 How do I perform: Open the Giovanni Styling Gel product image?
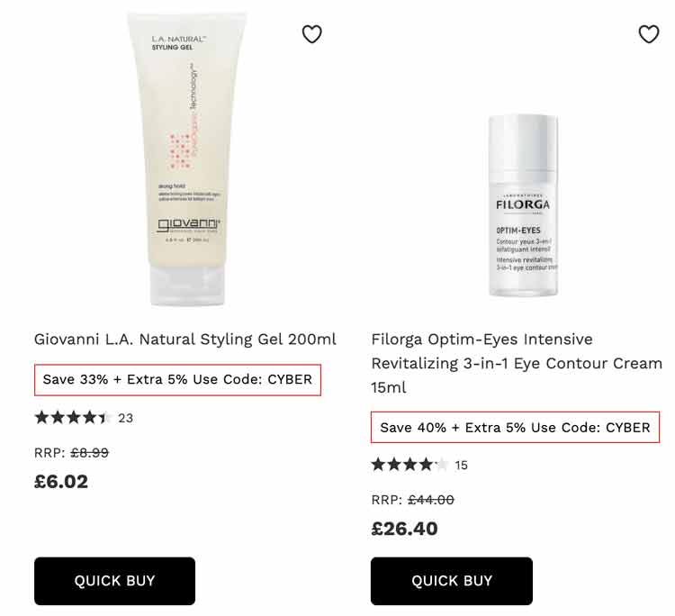(186, 159)
